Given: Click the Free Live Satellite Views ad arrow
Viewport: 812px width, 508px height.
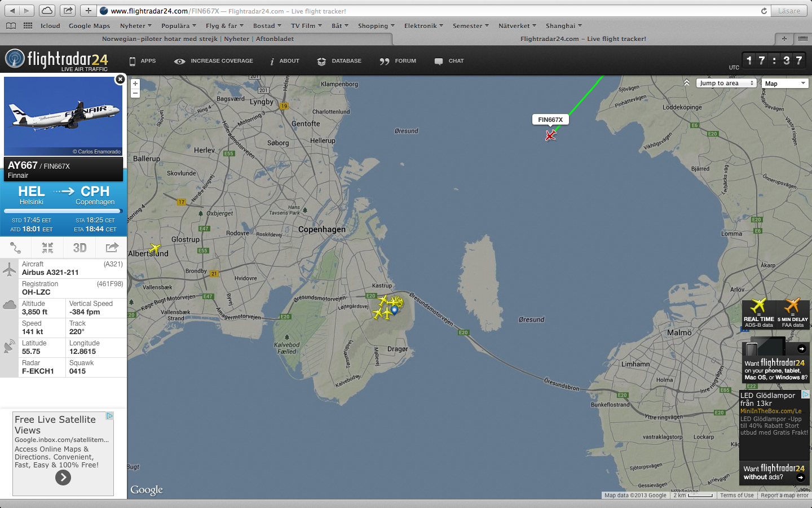Looking at the screenshot, I should point(63,478).
